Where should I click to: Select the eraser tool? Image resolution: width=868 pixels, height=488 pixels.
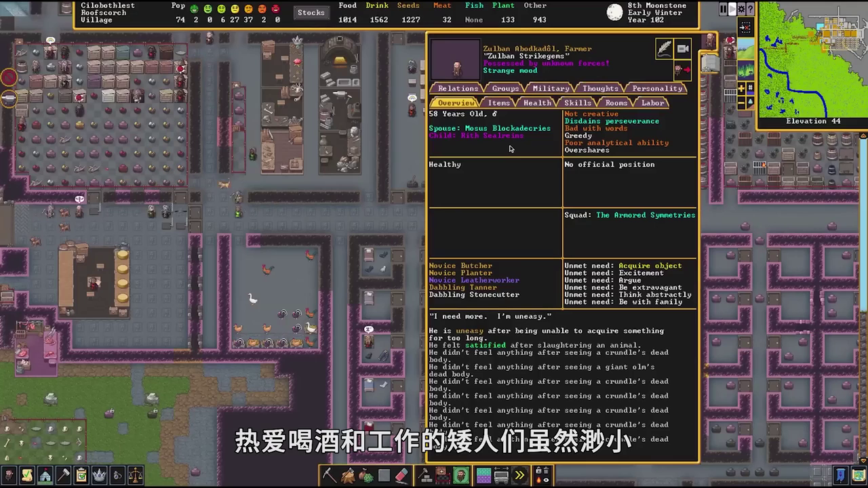(x=402, y=475)
